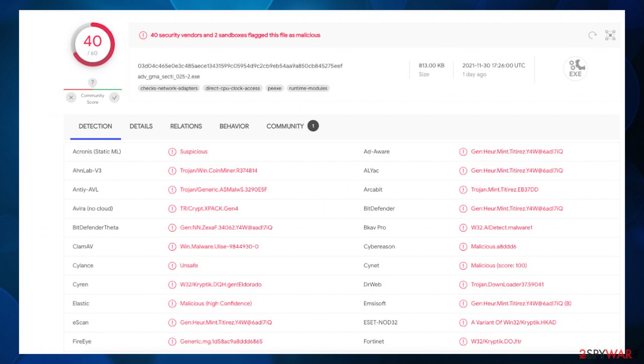Open the COMMUNITY tab
This screenshot has height=364, width=644.
point(285,126)
